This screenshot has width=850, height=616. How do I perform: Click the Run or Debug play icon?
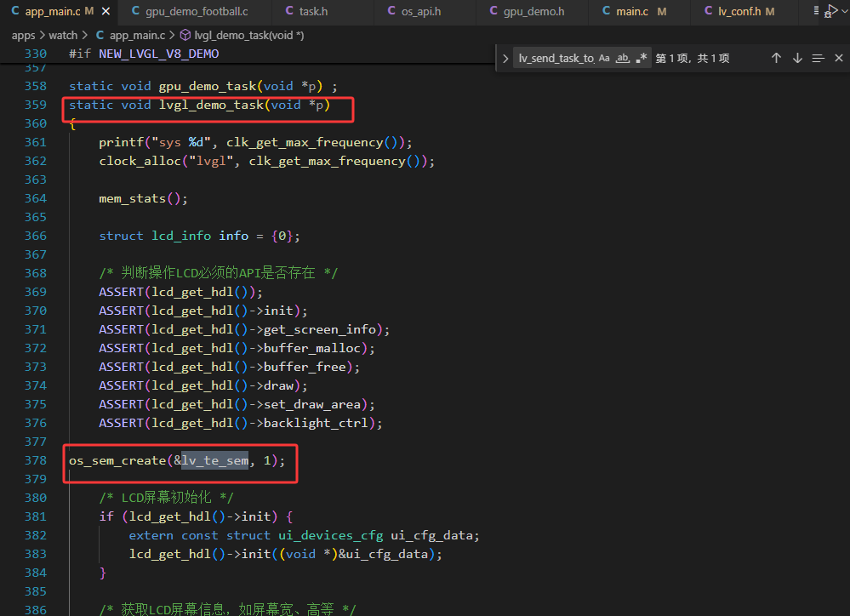coord(830,11)
